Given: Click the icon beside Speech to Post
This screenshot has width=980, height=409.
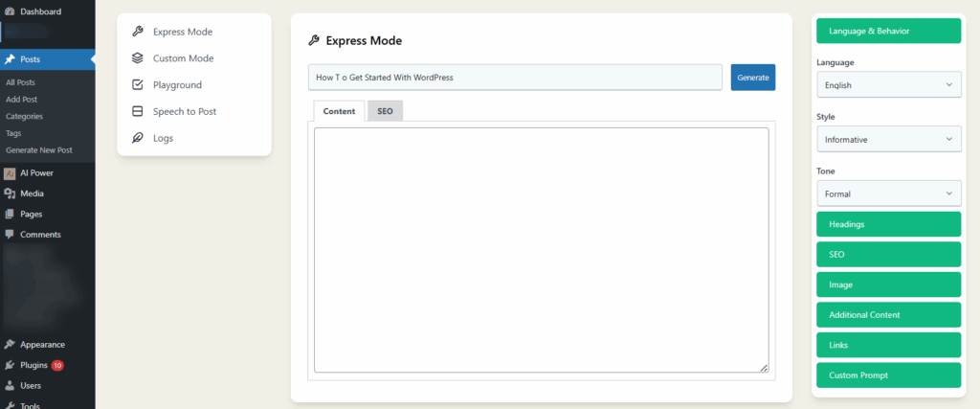Looking at the screenshot, I should pyautogui.click(x=138, y=111).
